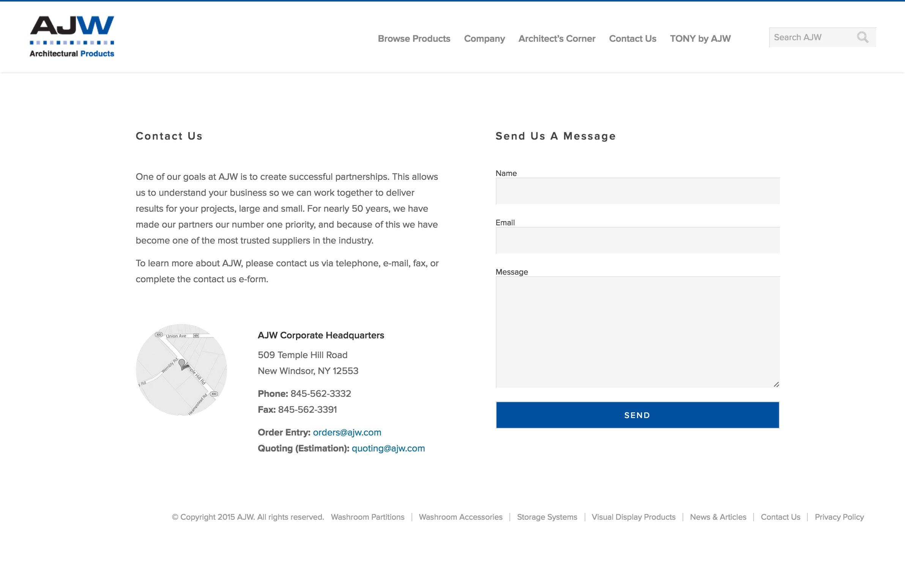Click the map pin marker
This screenshot has width=905, height=588.
pos(183,365)
